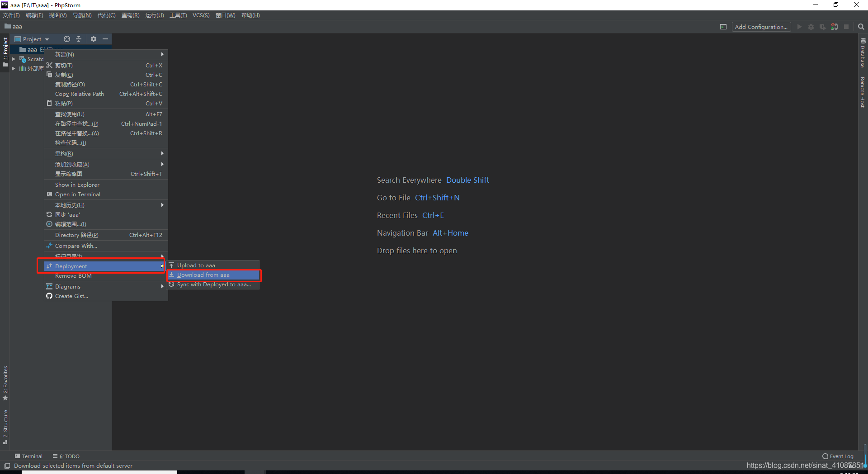Image resolution: width=868 pixels, height=474 pixels.
Task: Choose 复制(C) from context menu
Action: pyautogui.click(x=106, y=75)
